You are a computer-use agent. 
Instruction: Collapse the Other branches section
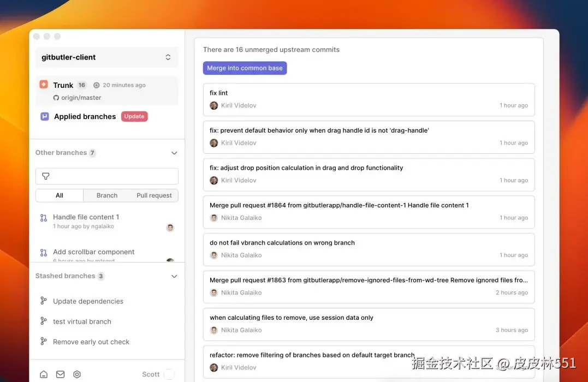174,153
